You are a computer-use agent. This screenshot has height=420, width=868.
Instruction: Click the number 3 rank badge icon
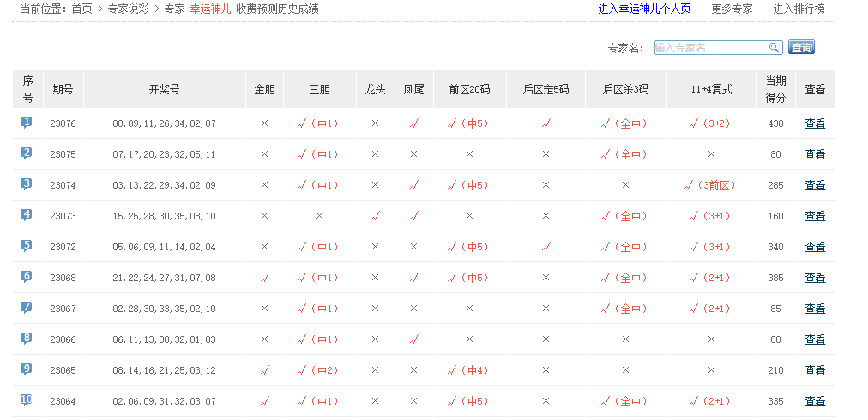[27, 184]
